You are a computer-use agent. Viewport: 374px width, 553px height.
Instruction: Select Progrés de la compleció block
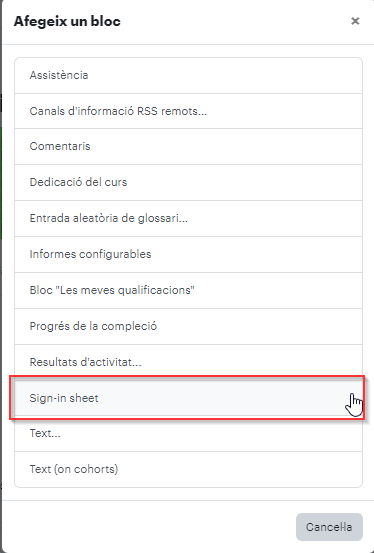(x=188, y=326)
